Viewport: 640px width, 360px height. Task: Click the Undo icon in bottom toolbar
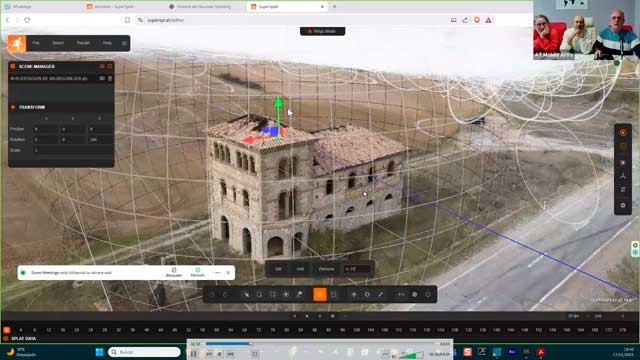pos(212,294)
